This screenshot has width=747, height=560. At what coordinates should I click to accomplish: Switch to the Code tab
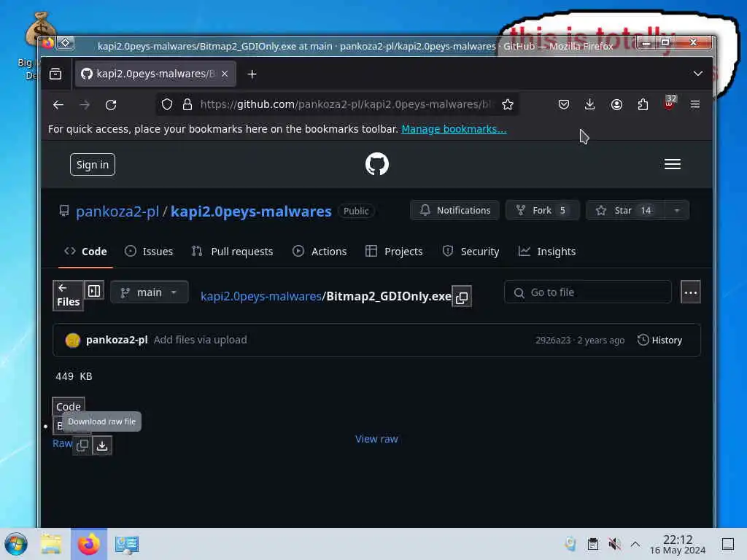[86, 252]
